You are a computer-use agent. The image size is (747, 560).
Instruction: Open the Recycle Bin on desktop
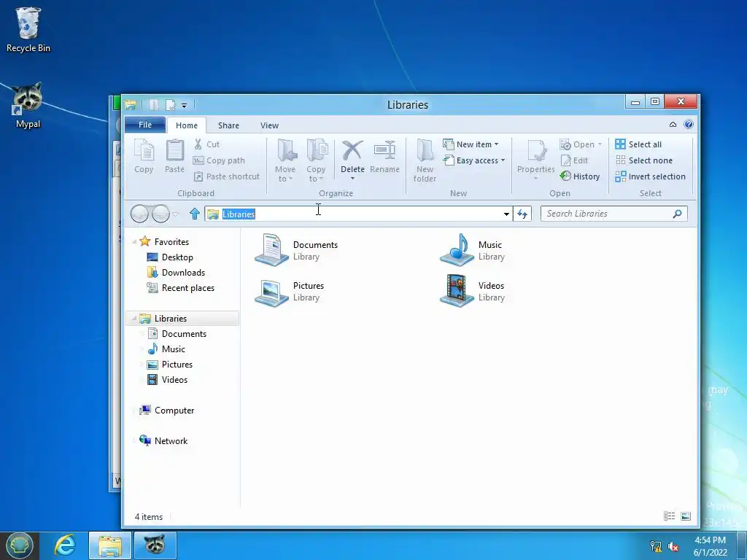(28, 29)
